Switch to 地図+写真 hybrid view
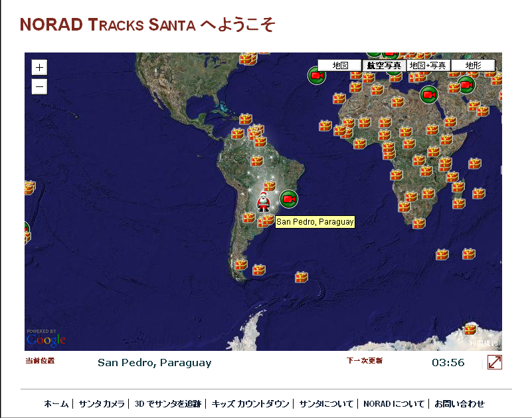The width and height of the screenshot is (532, 418). click(428, 65)
